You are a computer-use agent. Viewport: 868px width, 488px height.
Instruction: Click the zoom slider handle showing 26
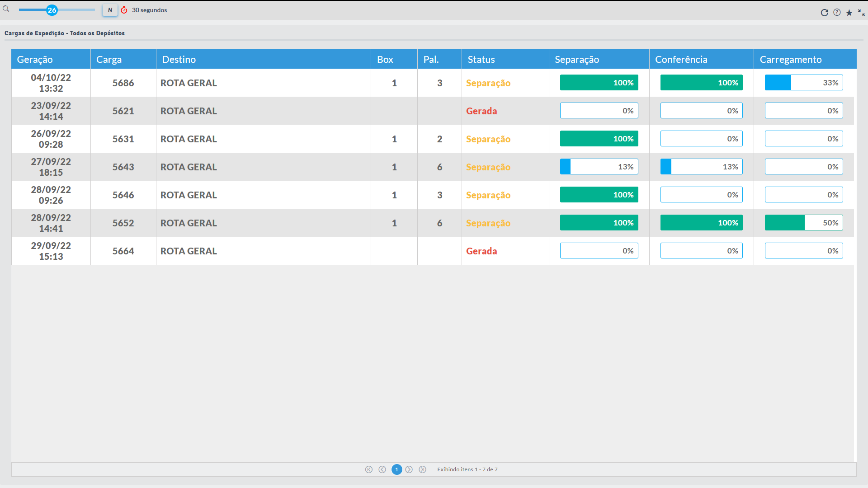(52, 10)
